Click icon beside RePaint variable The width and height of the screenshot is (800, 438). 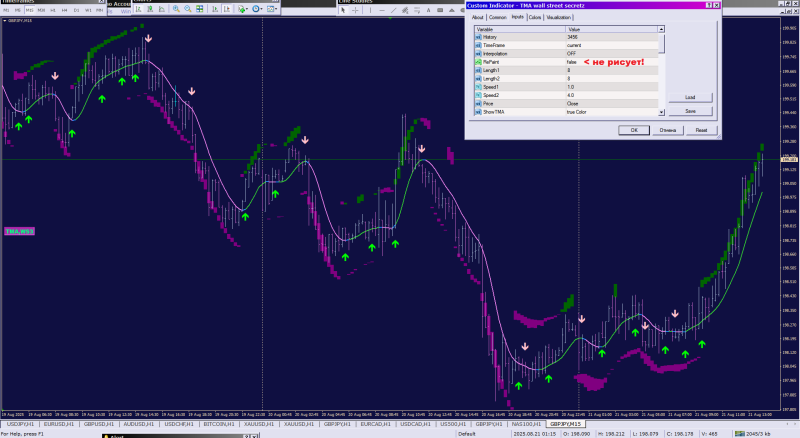point(479,62)
